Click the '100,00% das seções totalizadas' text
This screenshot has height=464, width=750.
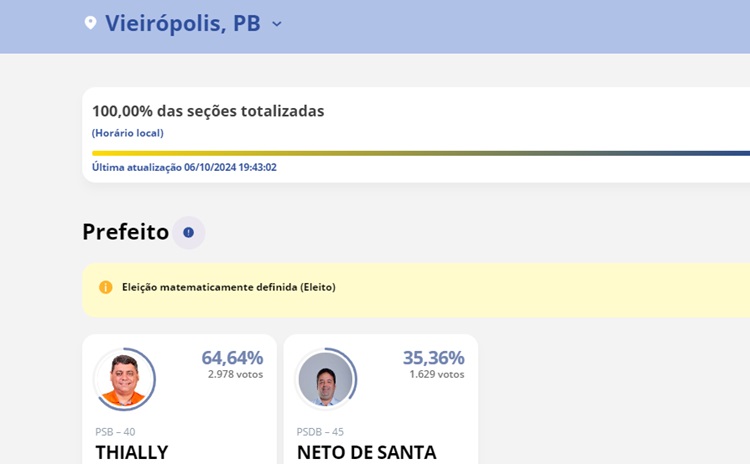[x=208, y=111]
